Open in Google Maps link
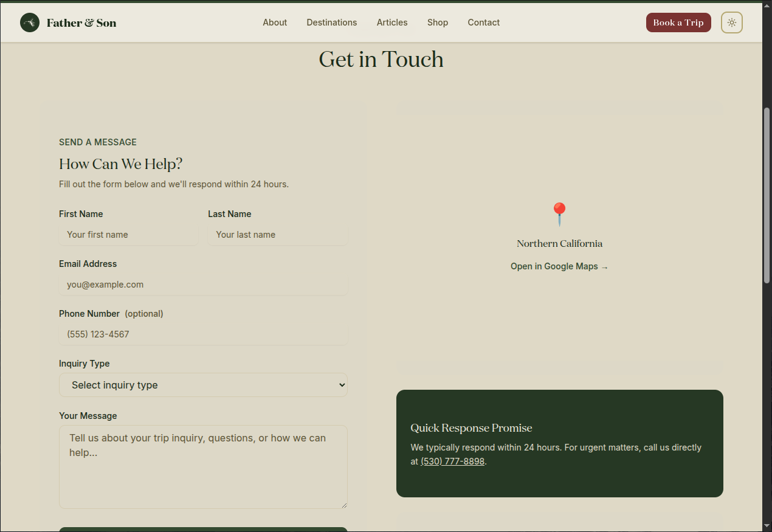Viewport: 772px width, 532px height. pos(559,266)
